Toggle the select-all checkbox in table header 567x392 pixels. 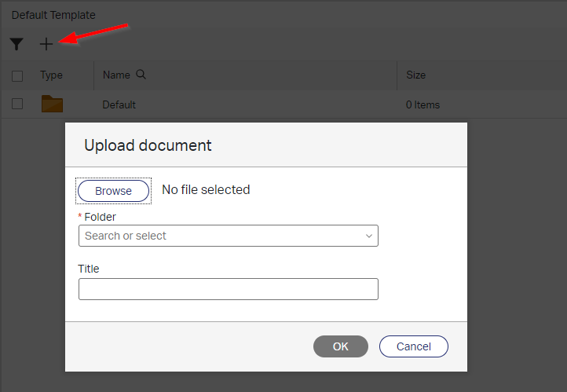tap(17, 75)
